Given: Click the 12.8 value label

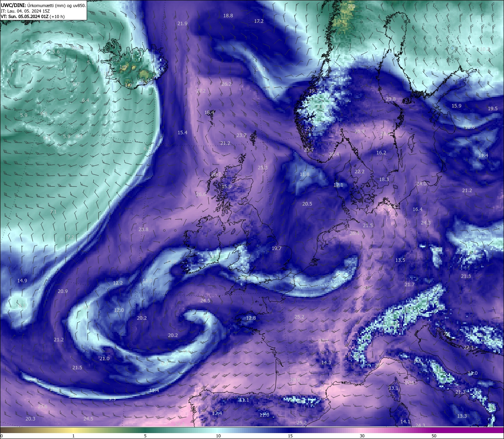Looking at the screenshot, I should tap(251, 318).
